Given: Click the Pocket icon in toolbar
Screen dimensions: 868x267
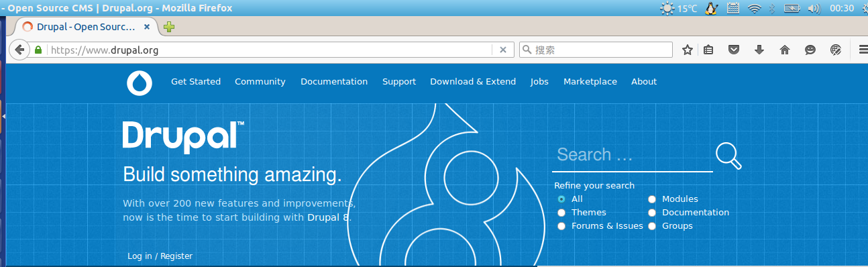Looking at the screenshot, I should pos(735,50).
